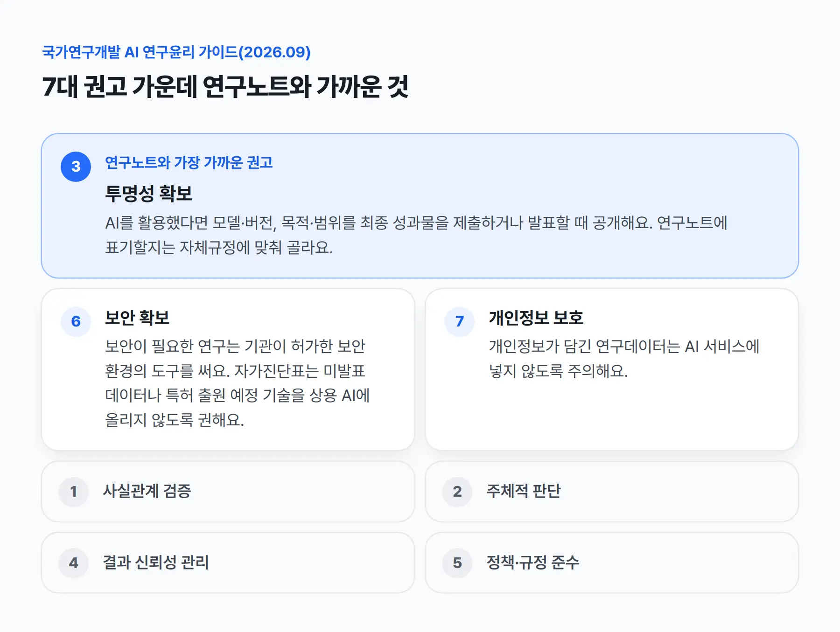This screenshot has height=632, width=840.
Task: Click the description starting 보안이 필요한 연구는
Action: pos(238,383)
